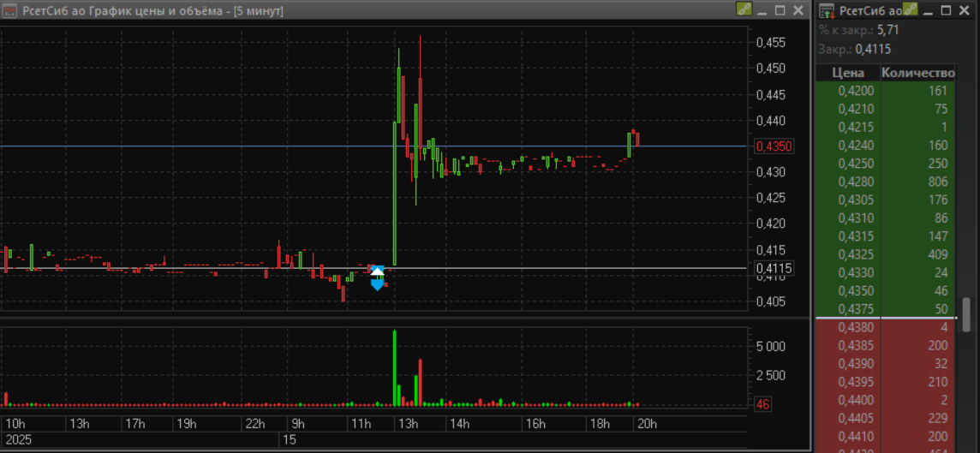Click the chart window's green link-chain icon
Screen dimensions: 980x453
point(743,9)
